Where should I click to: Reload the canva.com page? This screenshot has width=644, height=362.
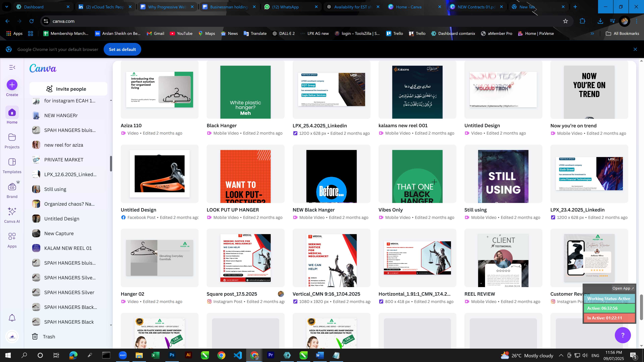click(x=32, y=21)
